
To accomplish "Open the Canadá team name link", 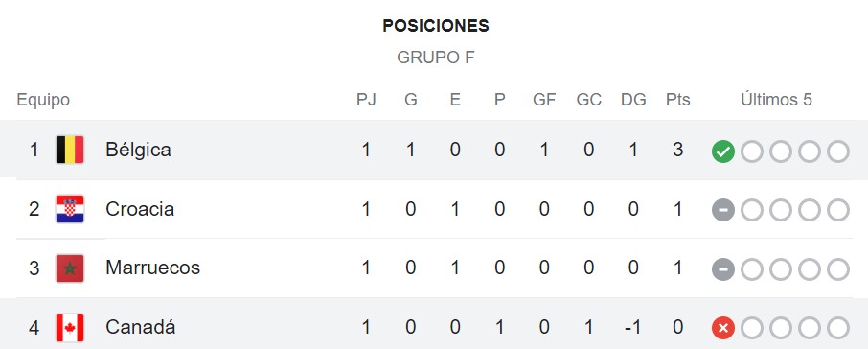I will pos(141,327).
